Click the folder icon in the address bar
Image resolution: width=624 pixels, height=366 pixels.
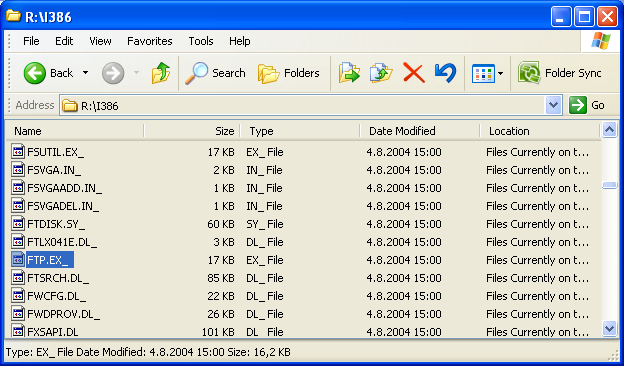(70, 105)
